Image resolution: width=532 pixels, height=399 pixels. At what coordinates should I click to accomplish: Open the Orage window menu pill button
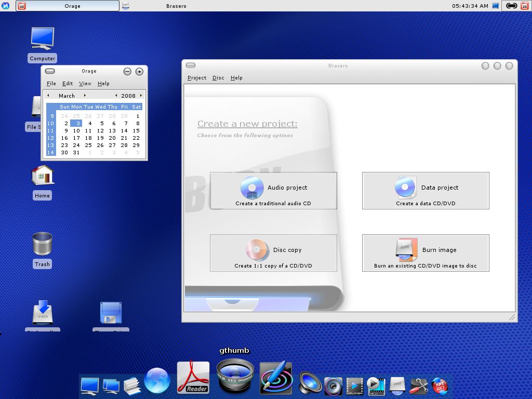pyautogui.click(x=50, y=71)
